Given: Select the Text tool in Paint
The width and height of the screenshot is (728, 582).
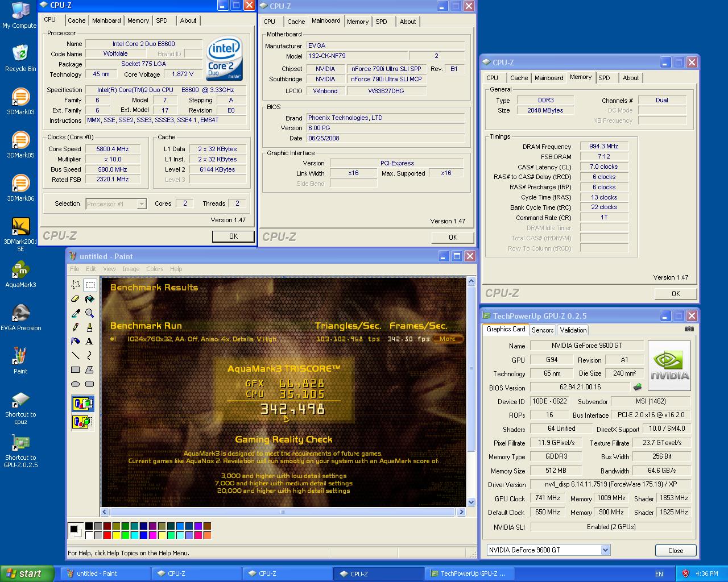Looking at the screenshot, I should pos(90,342).
